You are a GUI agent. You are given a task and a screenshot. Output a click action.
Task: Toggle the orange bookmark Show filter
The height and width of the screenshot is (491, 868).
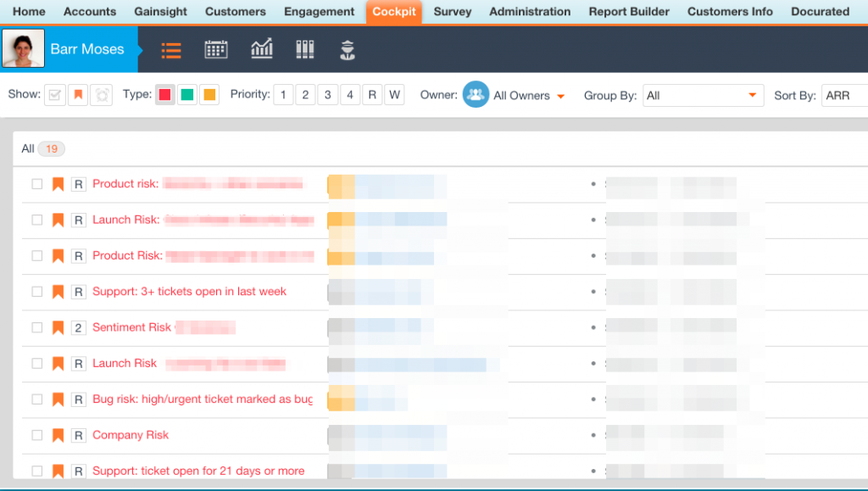pyautogui.click(x=78, y=95)
